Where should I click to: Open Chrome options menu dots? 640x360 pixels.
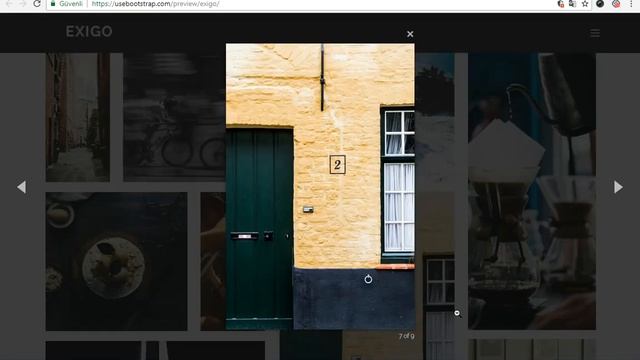click(x=631, y=4)
